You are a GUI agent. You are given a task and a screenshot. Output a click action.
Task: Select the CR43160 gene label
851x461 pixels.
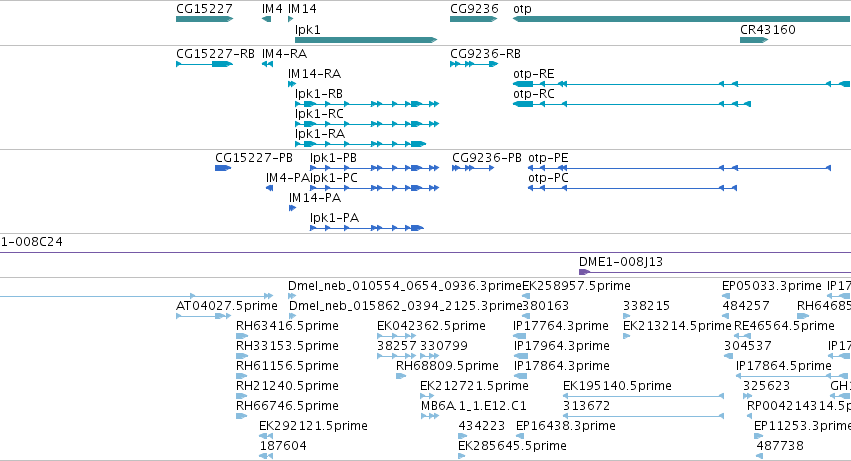pos(767,29)
